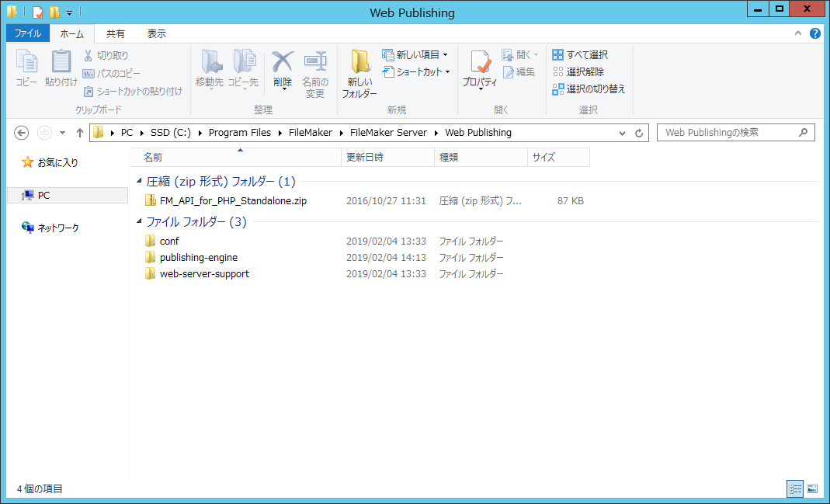Image resolution: width=830 pixels, height=504 pixels.
Task: Navigate to SSD (C:) in address path
Action: 171,133
